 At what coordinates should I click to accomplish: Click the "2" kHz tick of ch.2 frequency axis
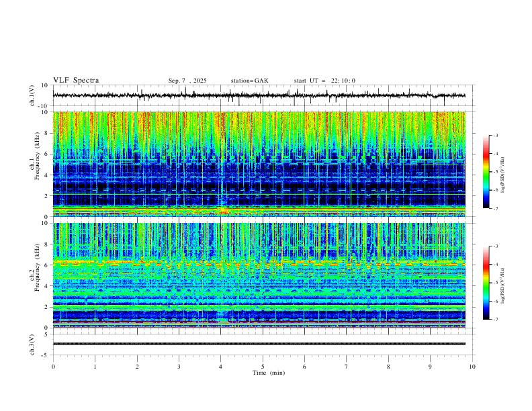coord(46,307)
